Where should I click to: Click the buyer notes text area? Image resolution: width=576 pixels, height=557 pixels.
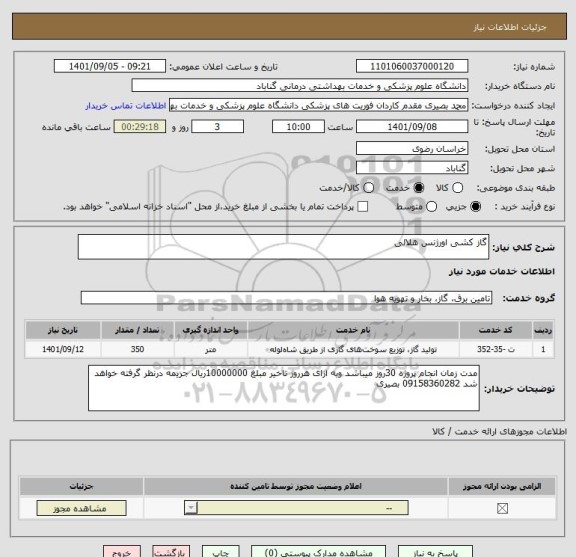(x=284, y=388)
